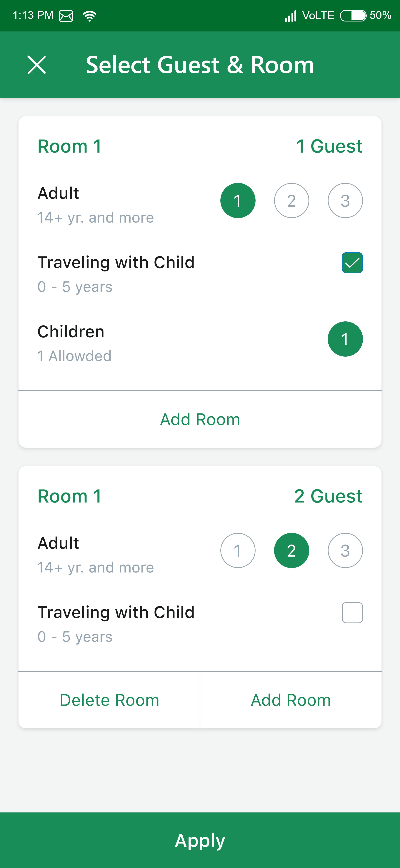Tap the mail notification icon in status bar
Image resolution: width=400 pixels, height=868 pixels.
66,16
